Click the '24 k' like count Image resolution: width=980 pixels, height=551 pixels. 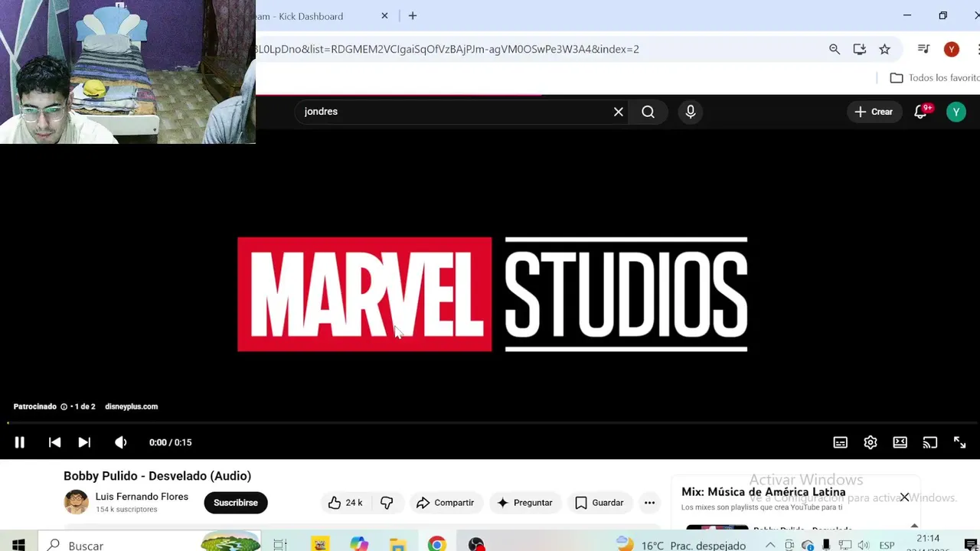click(x=354, y=503)
